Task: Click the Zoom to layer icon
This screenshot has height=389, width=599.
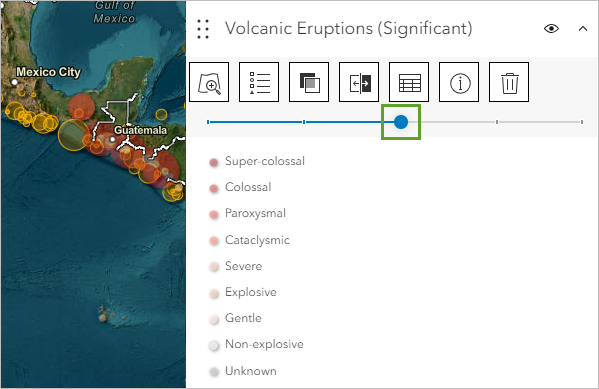Action: [209, 82]
